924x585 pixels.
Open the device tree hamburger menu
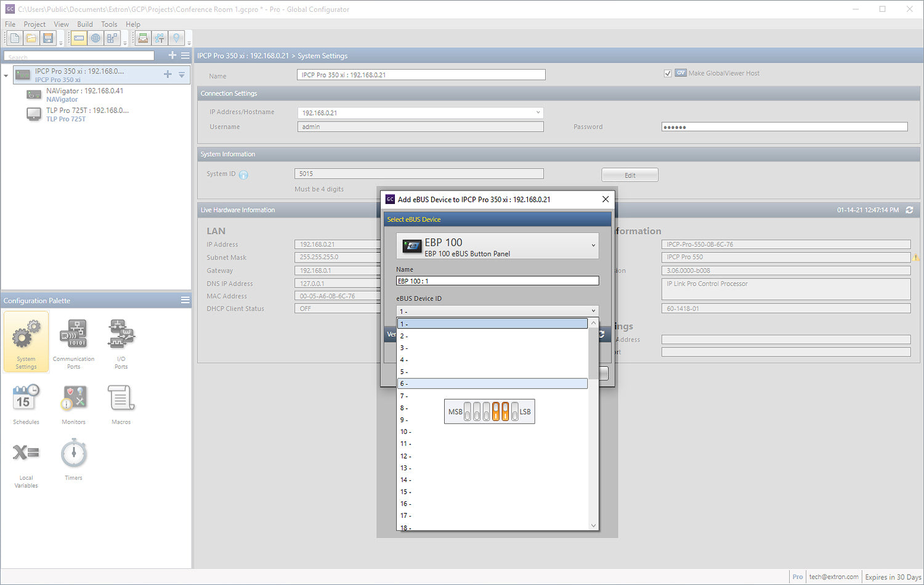tap(185, 55)
